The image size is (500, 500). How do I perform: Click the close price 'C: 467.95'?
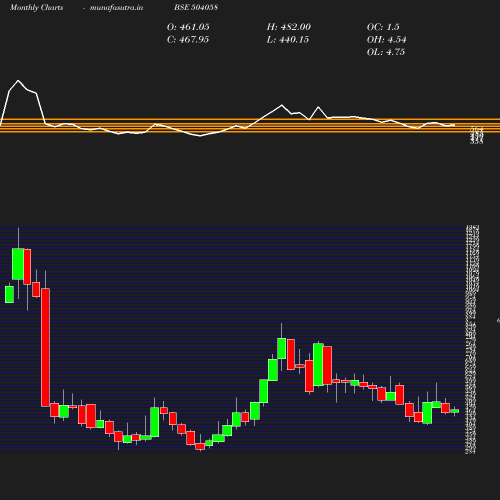[x=188, y=40]
